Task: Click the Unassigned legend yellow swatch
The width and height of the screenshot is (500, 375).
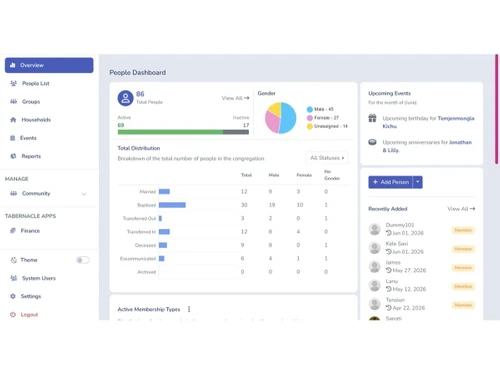Action: (x=310, y=126)
